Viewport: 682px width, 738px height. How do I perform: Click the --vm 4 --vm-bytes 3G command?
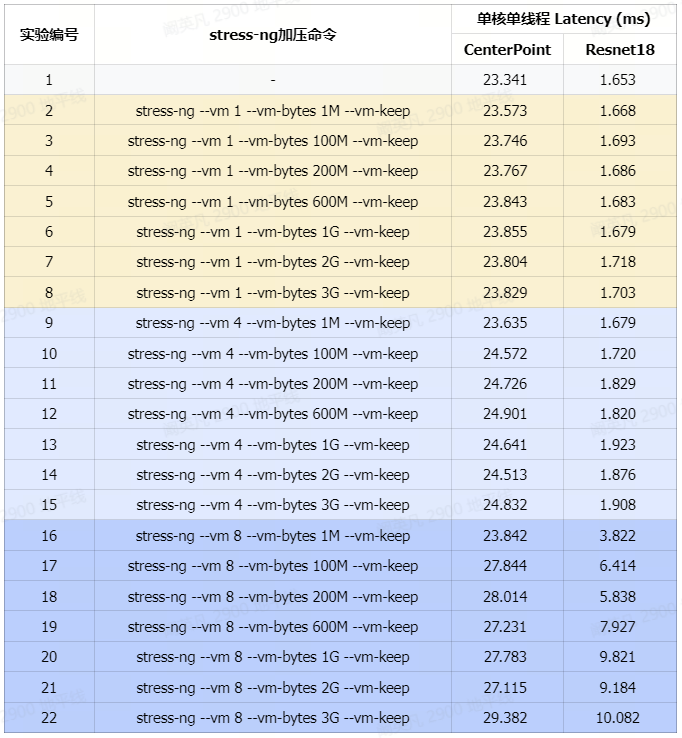[273, 505]
